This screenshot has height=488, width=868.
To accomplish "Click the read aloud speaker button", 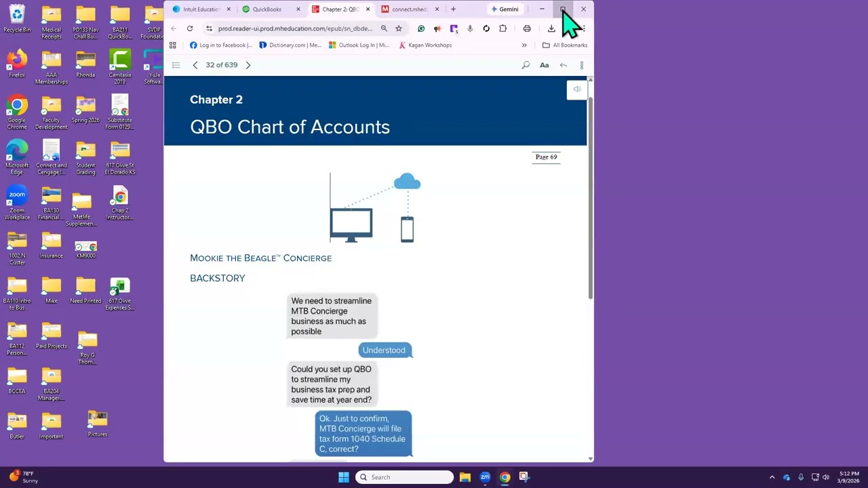I will click(577, 89).
